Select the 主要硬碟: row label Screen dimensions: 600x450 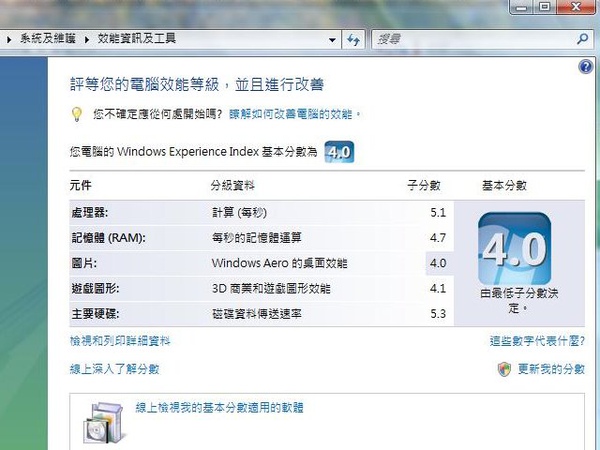coord(95,314)
